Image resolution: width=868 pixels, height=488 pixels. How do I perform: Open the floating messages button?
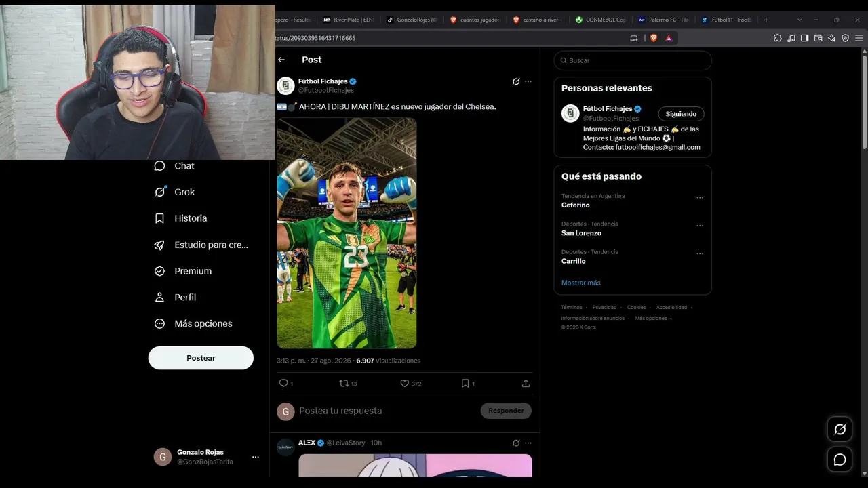coord(840,460)
